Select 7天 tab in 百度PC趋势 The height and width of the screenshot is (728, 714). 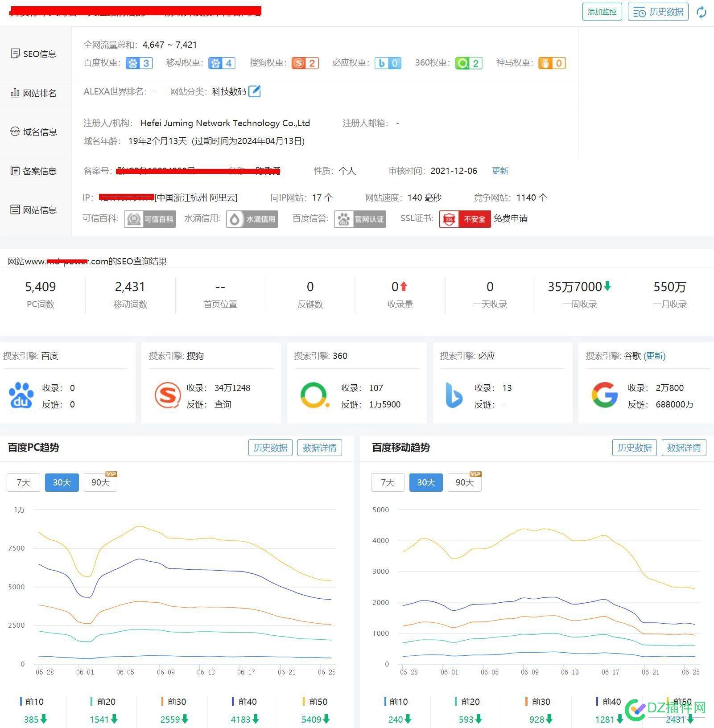pyautogui.click(x=23, y=482)
